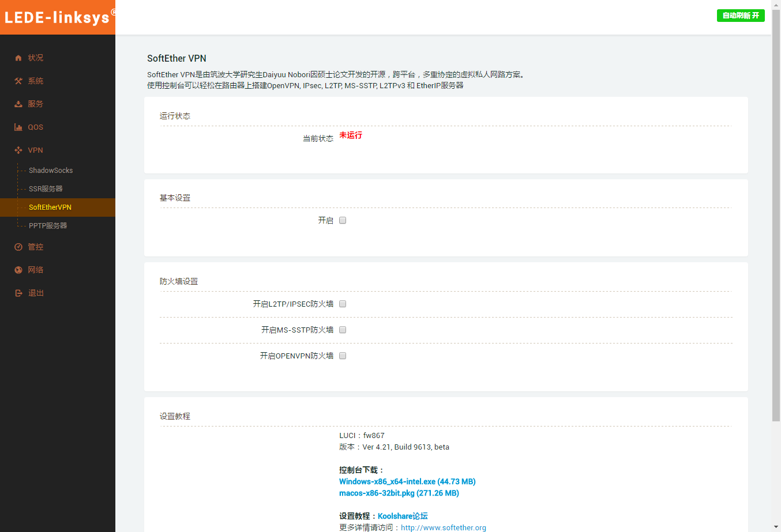
Task: Toggle the 开启L2TP/IPSEC防火墙 checkbox
Action: (x=343, y=304)
